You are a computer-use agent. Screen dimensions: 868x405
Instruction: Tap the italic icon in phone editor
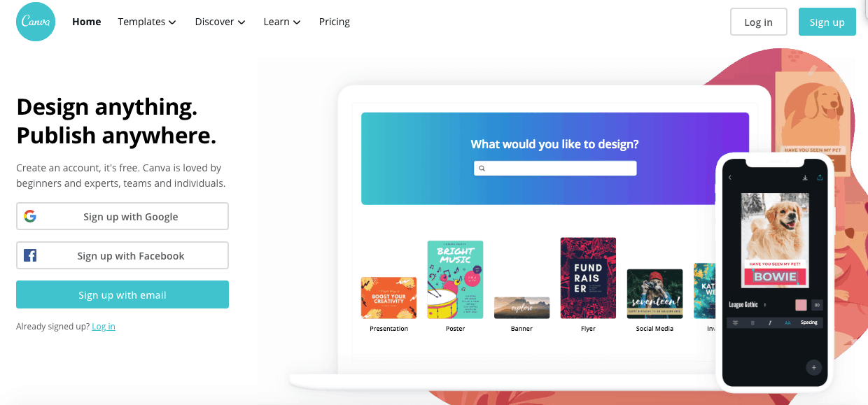click(x=770, y=322)
